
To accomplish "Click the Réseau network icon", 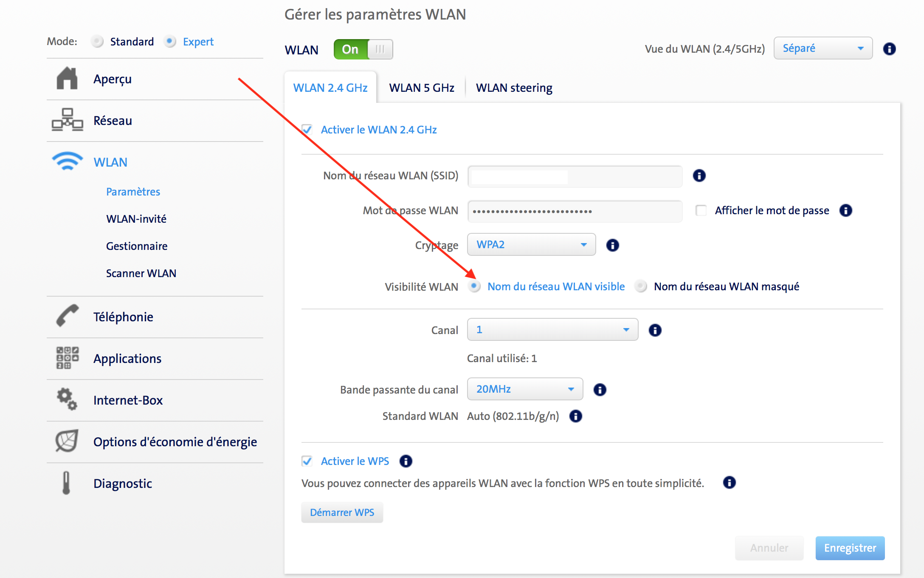I will pyautogui.click(x=67, y=120).
